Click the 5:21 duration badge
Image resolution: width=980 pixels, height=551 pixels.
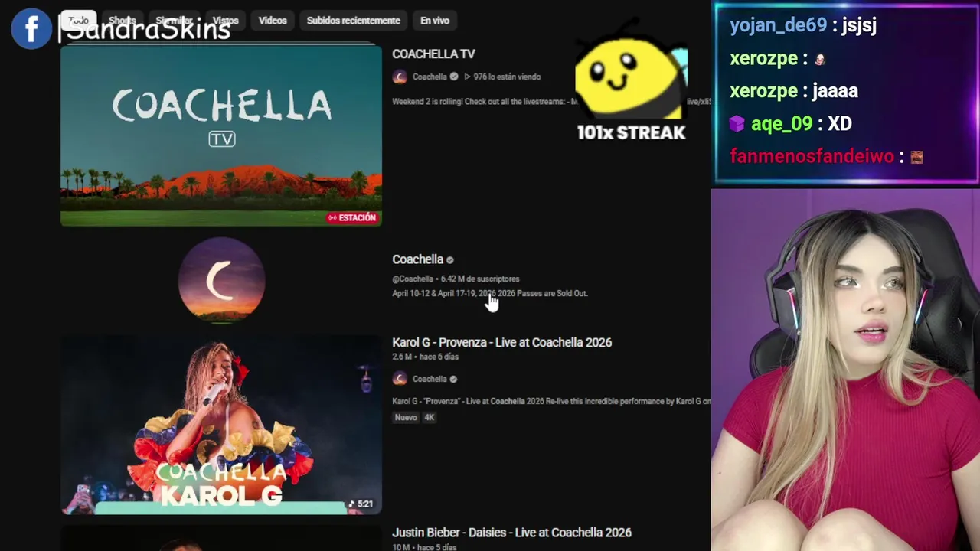click(361, 504)
